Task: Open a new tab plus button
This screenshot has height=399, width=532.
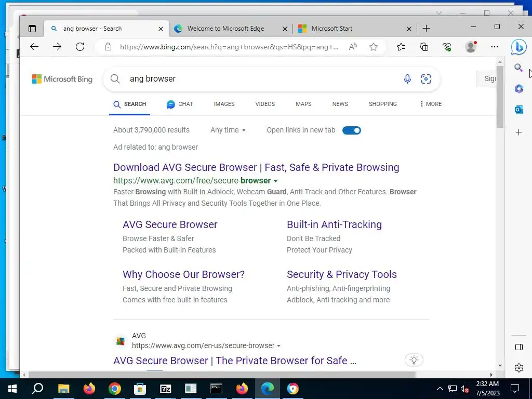Action: pos(427,29)
